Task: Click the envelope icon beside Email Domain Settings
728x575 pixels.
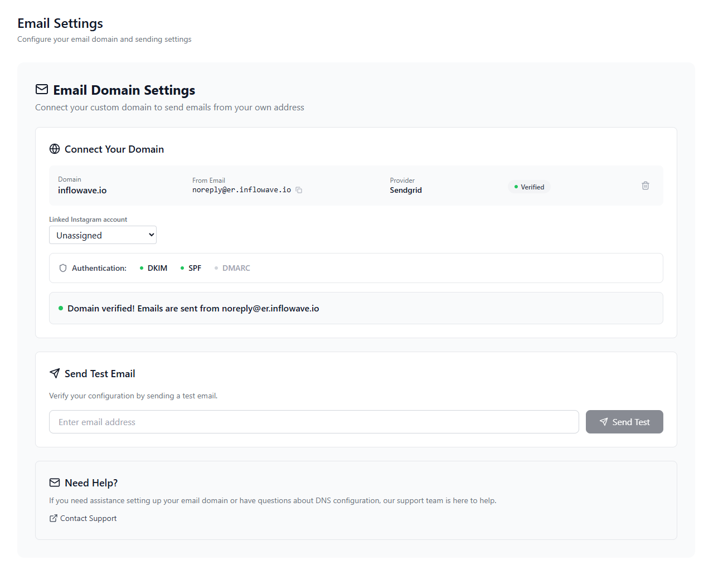Action: pos(41,89)
